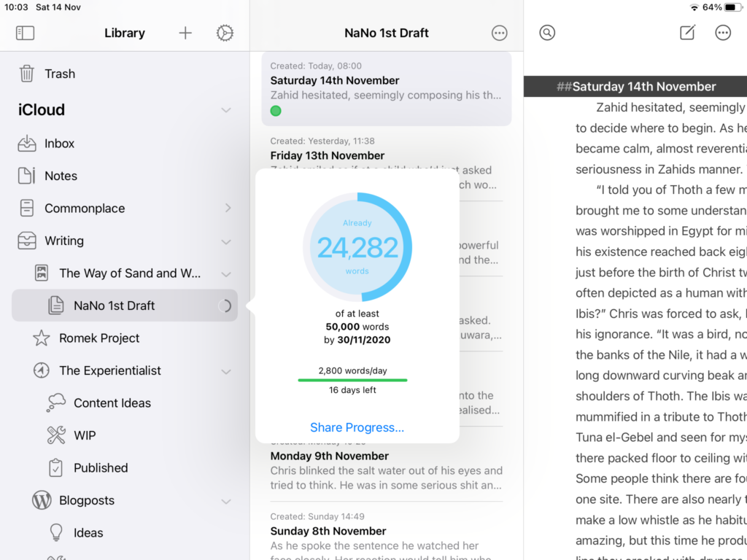This screenshot has width=747, height=560.
Task: Collapse the Blogposts chevron
Action: [x=226, y=501]
